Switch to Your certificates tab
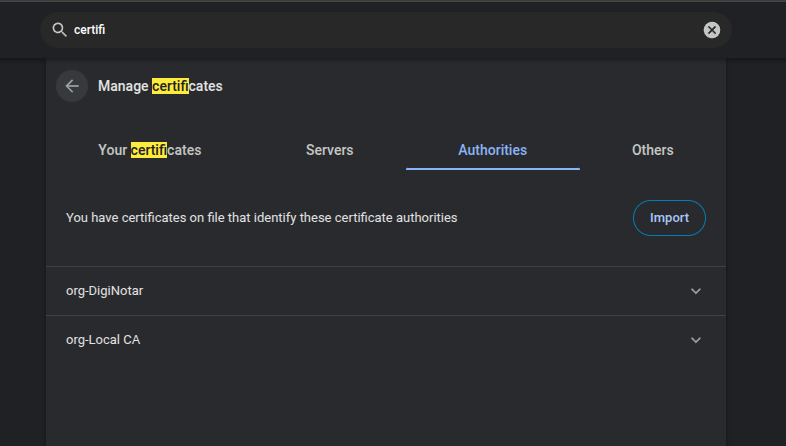This screenshot has width=786, height=446. click(x=149, y=150)
